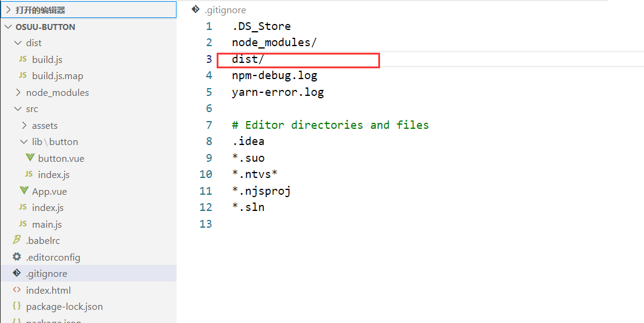Collapse the src folder
644x323 pixels.
click(x=18, y=109)
